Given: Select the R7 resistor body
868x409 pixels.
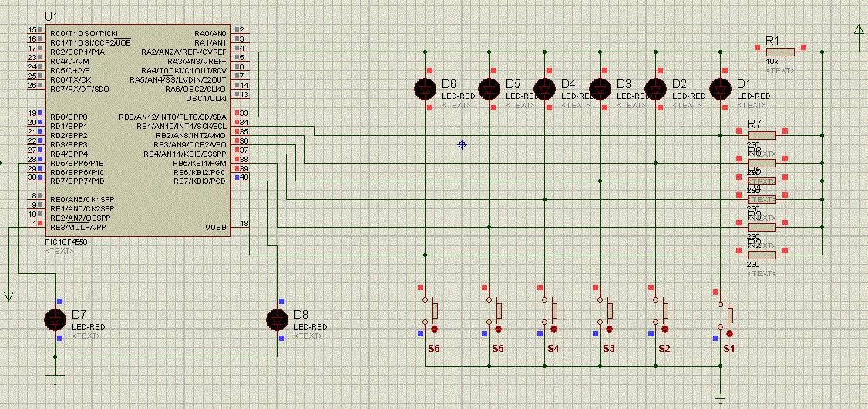Looking at the screenshot, I should point(762,135).
